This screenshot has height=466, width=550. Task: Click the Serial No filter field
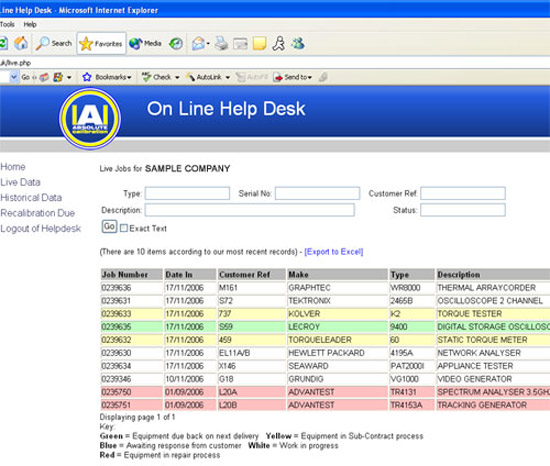pos(317,194)
